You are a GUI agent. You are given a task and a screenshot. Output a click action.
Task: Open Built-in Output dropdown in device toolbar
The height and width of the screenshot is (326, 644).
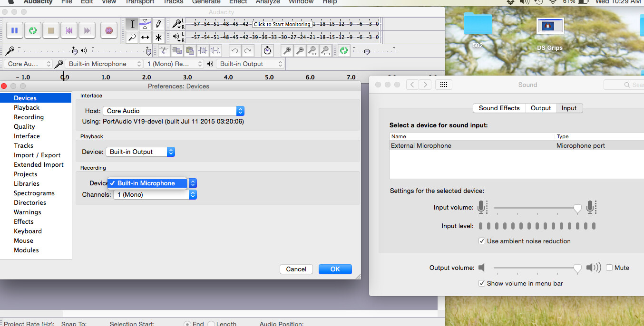click(250, 64)
